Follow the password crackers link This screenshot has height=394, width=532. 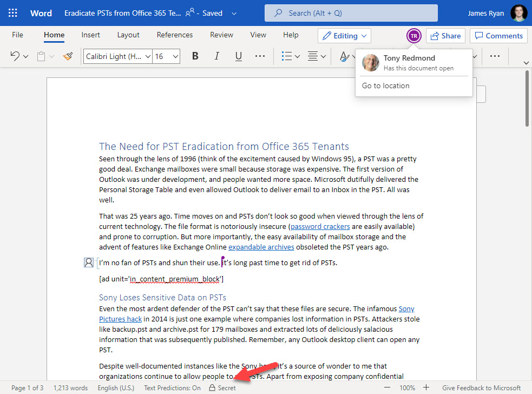click(320, 226)
